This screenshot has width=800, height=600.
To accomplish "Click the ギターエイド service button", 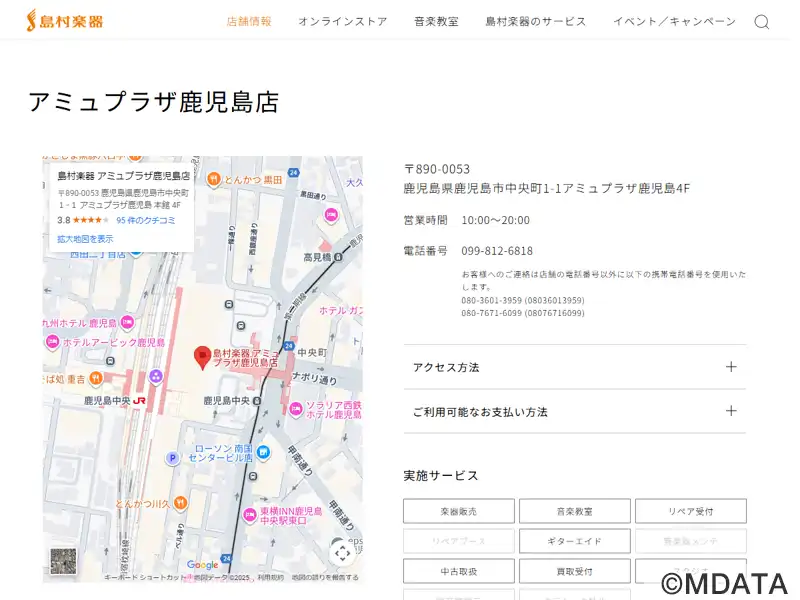I will pyautogui.click(x=574, y=541).
